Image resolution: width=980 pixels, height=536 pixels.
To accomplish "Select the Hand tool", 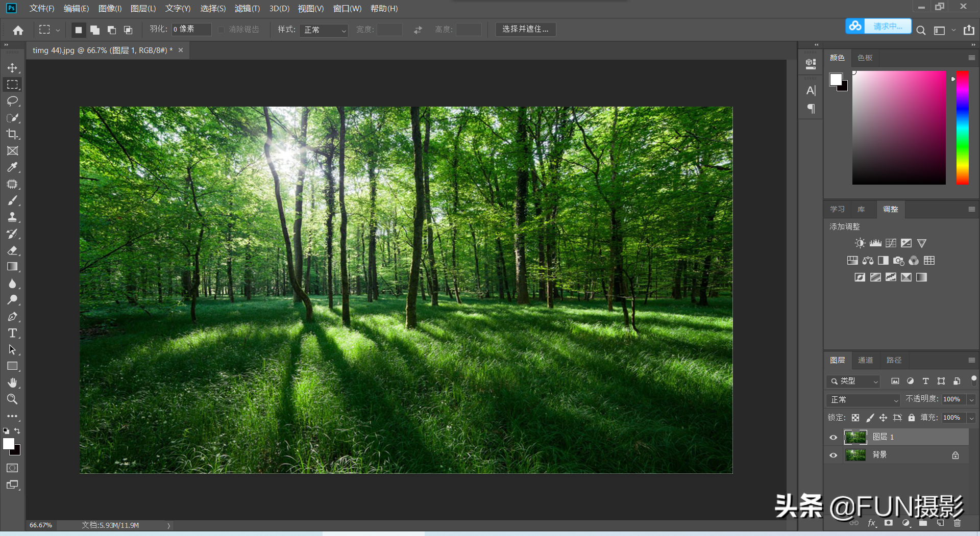I will pos(12,382).
